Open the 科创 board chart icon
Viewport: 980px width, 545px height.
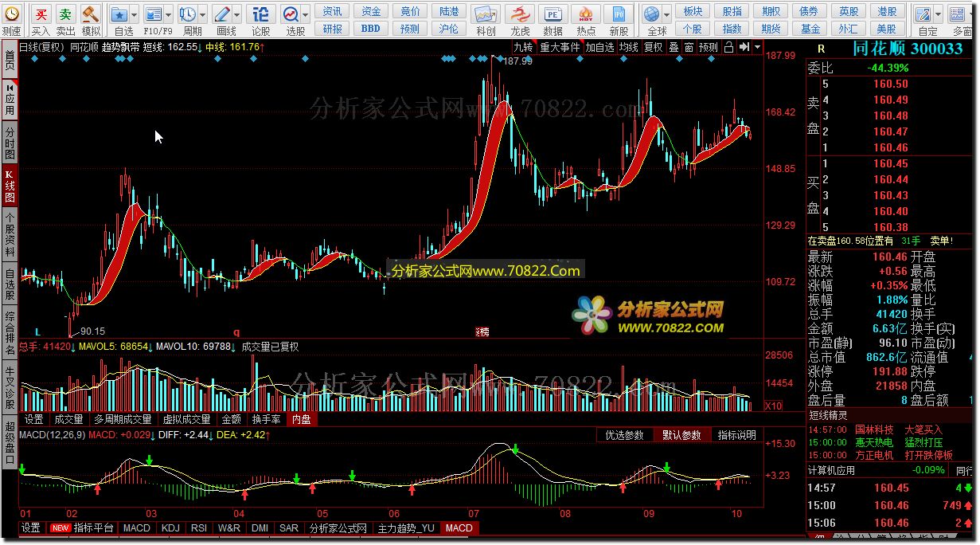coord(486,14)
